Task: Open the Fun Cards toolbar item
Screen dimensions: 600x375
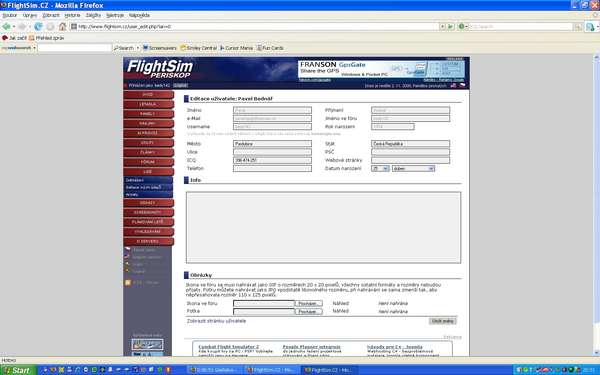Action: click(x=270, y=48)
